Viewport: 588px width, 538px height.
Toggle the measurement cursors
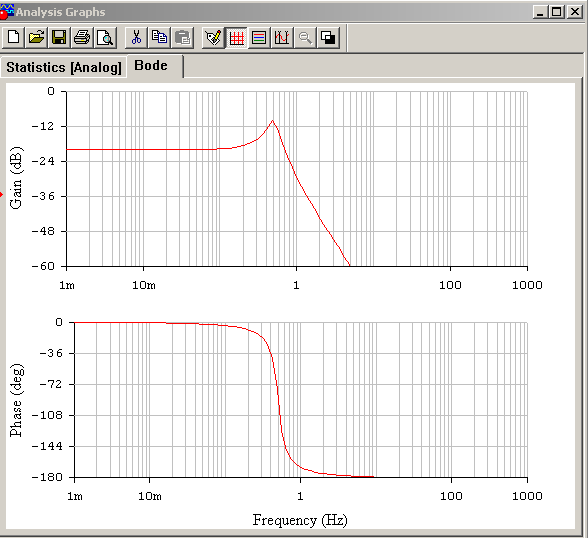click(x=282, y=37)
